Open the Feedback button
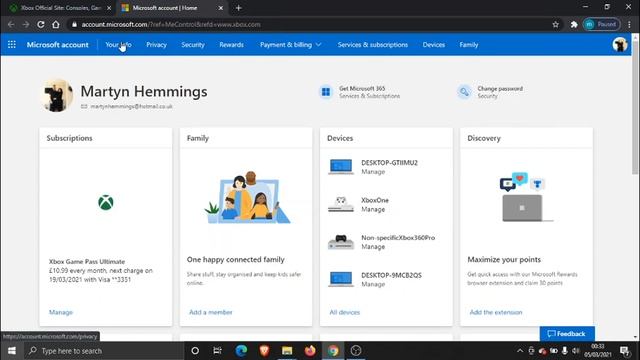The image size is (640, 360). [567, 334]
